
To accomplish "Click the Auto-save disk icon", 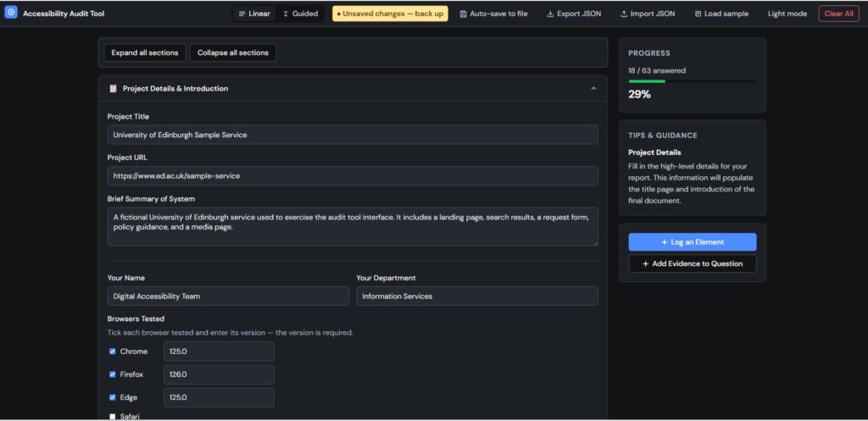I will pyautogui.click(x=464, y=14).
